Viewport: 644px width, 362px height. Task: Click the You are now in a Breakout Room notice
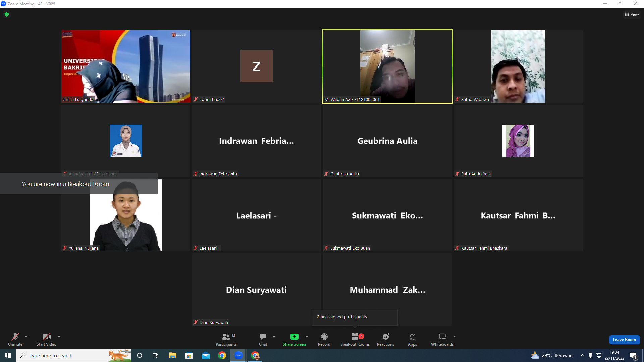pyautogui.click(x=79, y=184)
